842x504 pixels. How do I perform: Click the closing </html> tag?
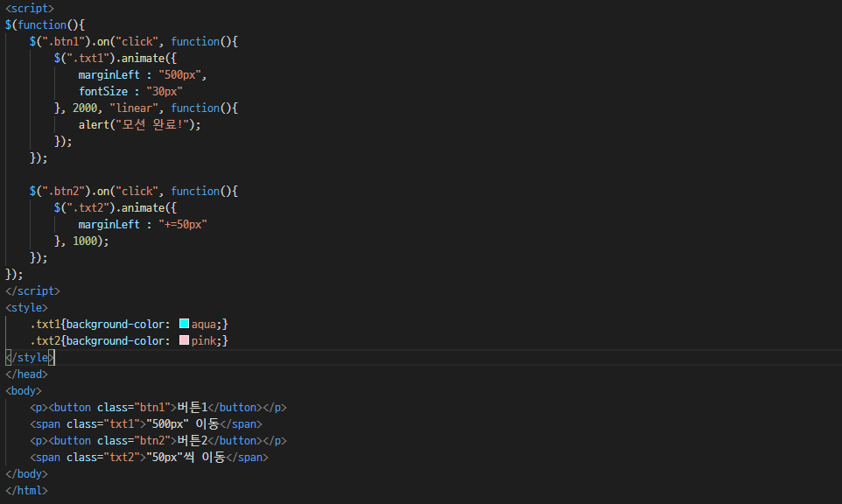click(x=26, y=491)
